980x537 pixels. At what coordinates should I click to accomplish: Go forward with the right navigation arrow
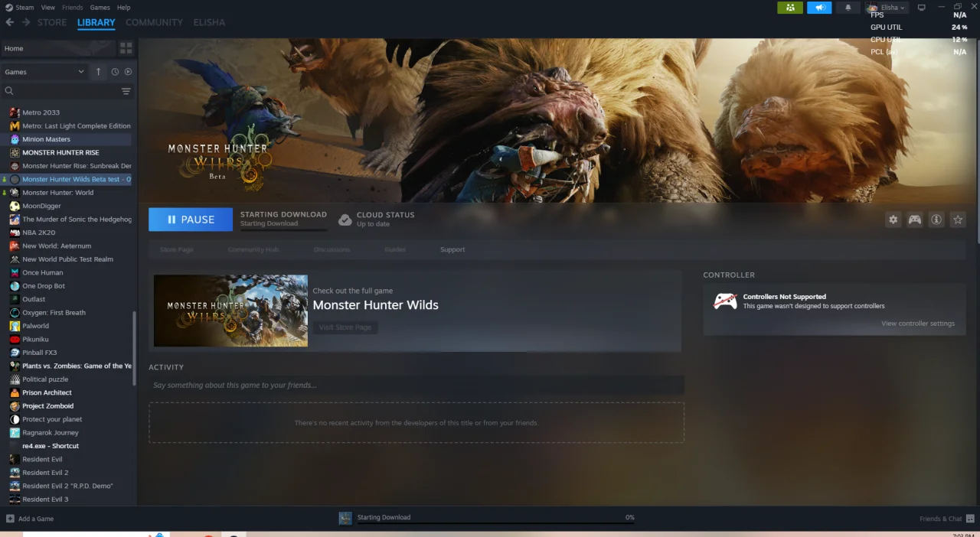26,22
